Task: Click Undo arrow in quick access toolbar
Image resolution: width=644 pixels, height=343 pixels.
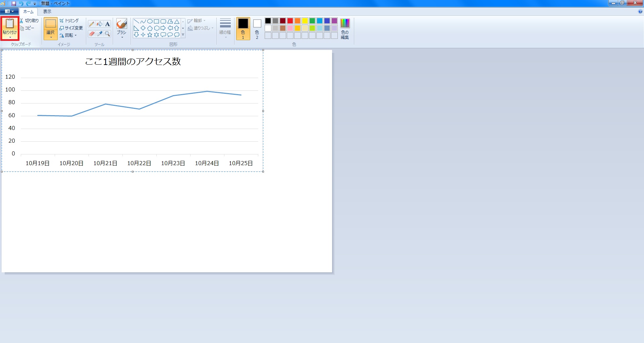Action: coord(21,3)
